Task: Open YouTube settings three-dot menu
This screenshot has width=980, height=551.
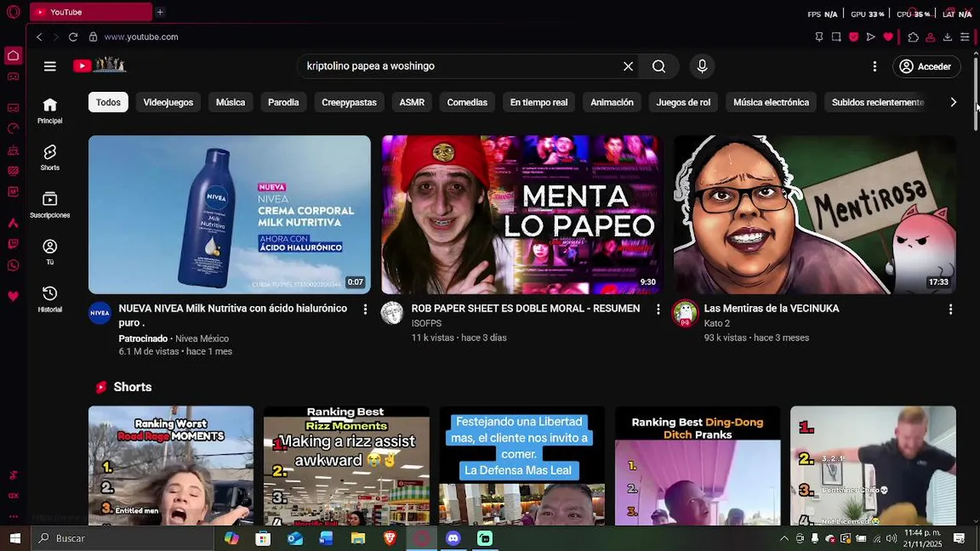Action: [x=874, y=67]
